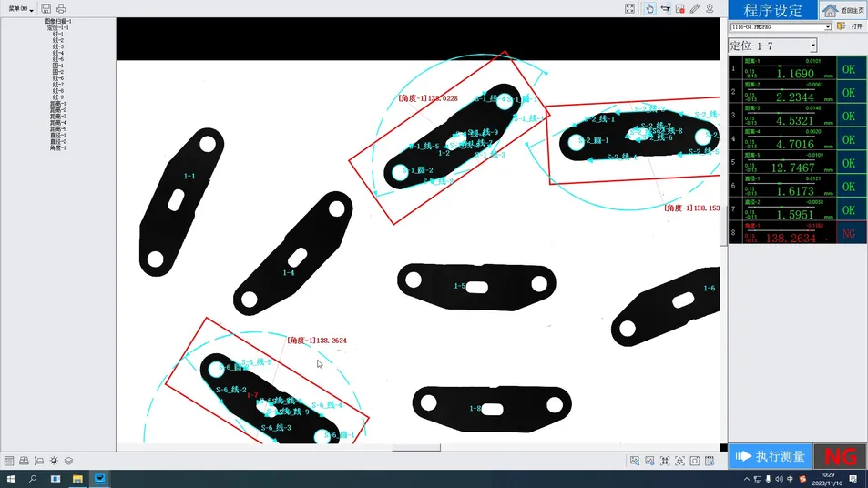Click the pencil edit tool icon
Viewport: 868px width, 488px height.
pos(695,8)
